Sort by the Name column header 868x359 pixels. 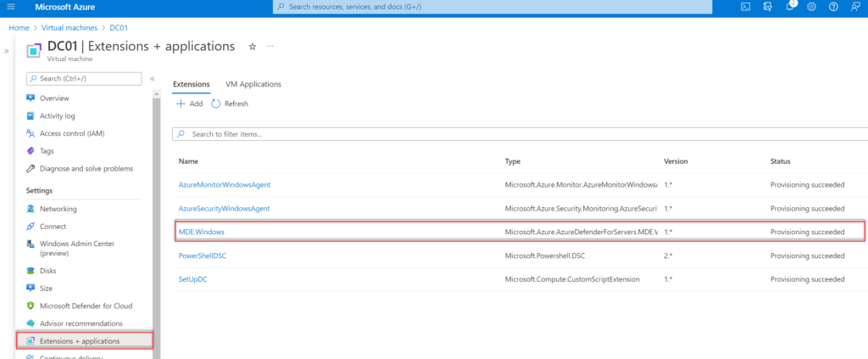click(188, 161)
